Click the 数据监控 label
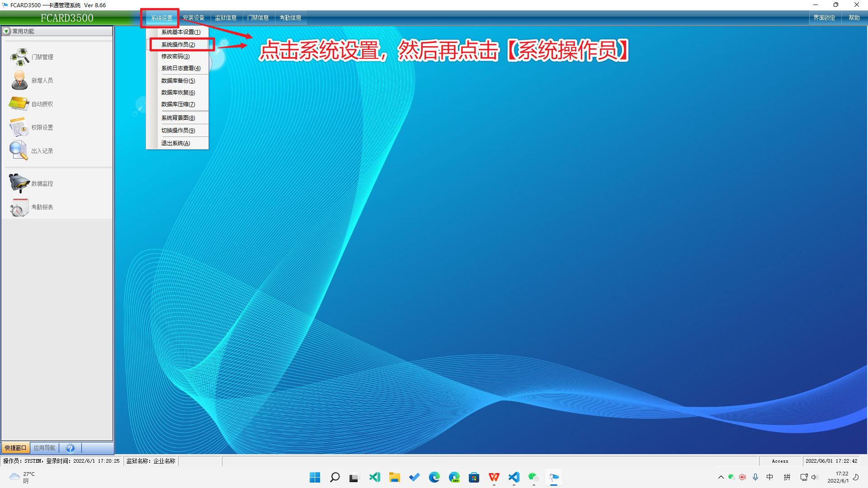The height and width of the screenshot is (488, 868). [x=42, y=183]
